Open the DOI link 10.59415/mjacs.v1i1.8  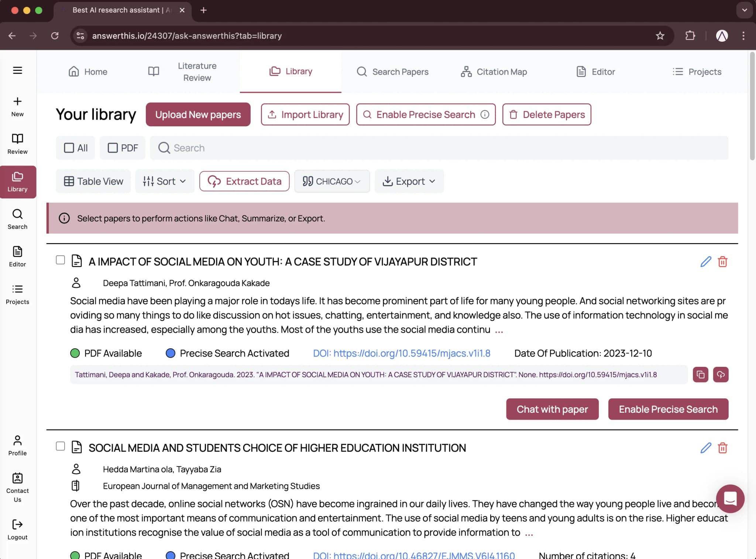(402, 353)
